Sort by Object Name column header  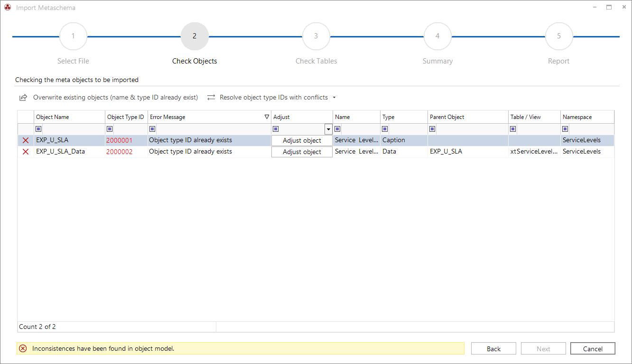[x=69, y=117]
